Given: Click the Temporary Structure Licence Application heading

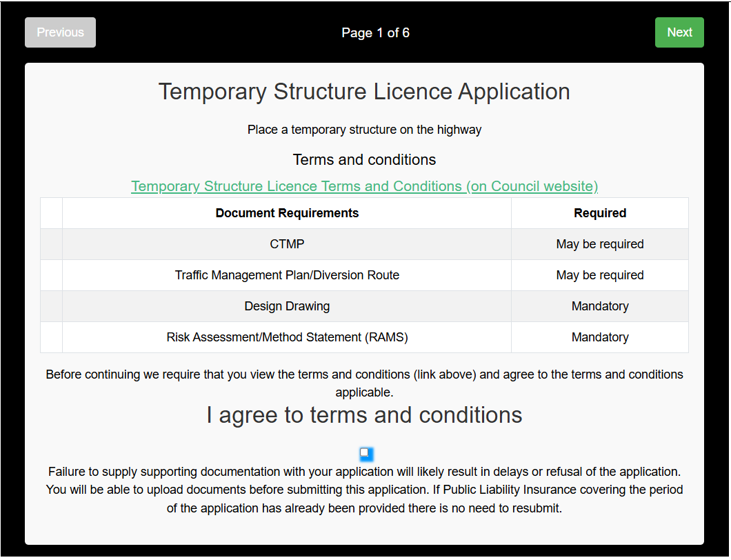Looking at the screenshot, I should click(364, 91).
